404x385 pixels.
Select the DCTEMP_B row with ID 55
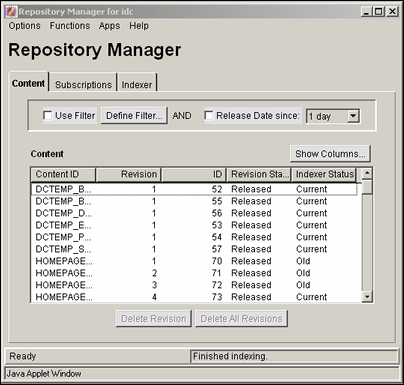pos(194,201)
